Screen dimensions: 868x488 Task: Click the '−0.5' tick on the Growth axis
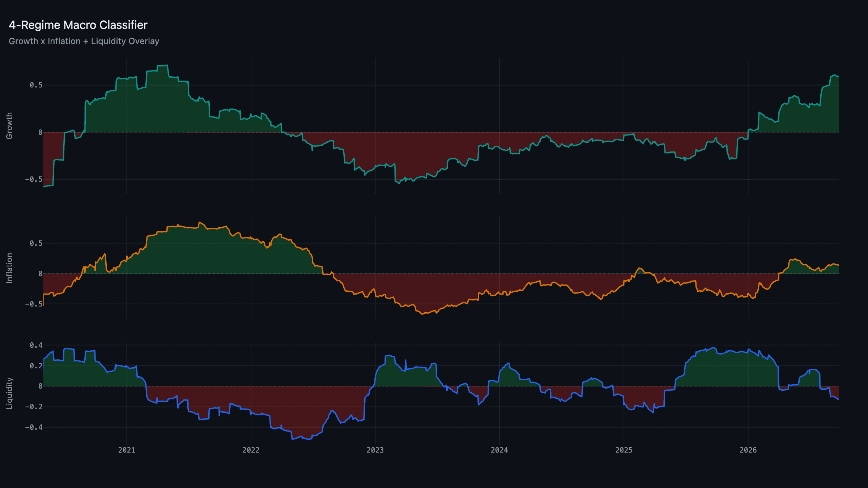pyautogui.click(x=34, y=179)
